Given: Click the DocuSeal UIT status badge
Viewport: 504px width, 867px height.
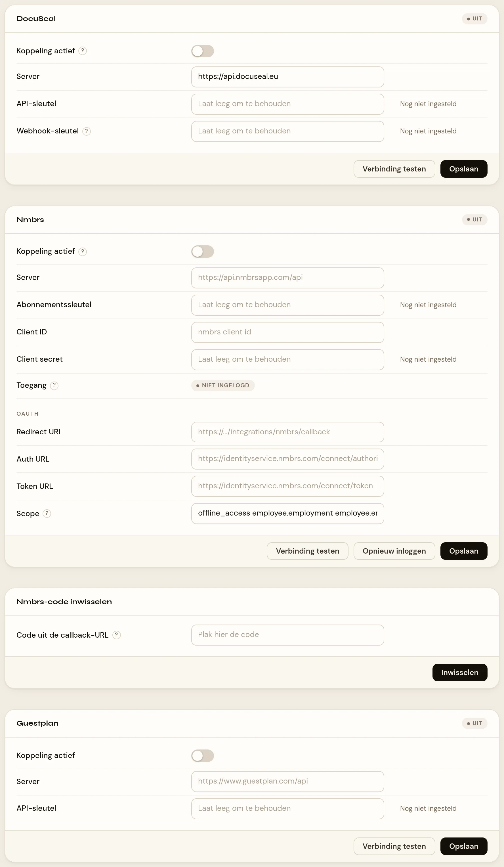Looking at the screenshot, I should pyautogui.click(x=474, y=18).
